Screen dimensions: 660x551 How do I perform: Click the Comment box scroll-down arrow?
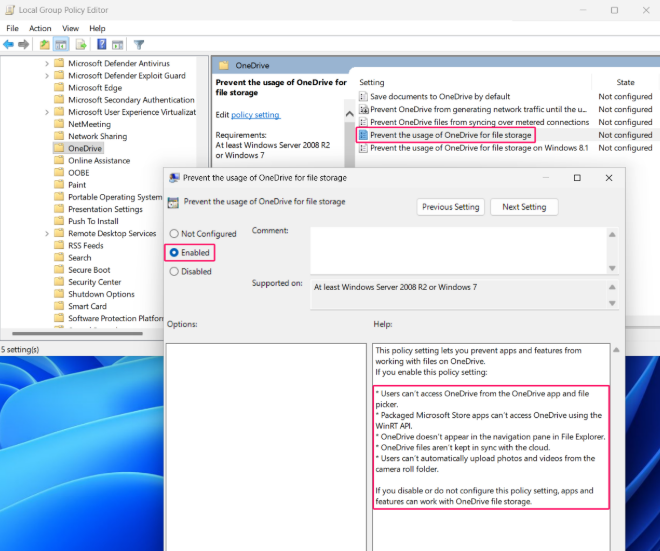[612, 268]
